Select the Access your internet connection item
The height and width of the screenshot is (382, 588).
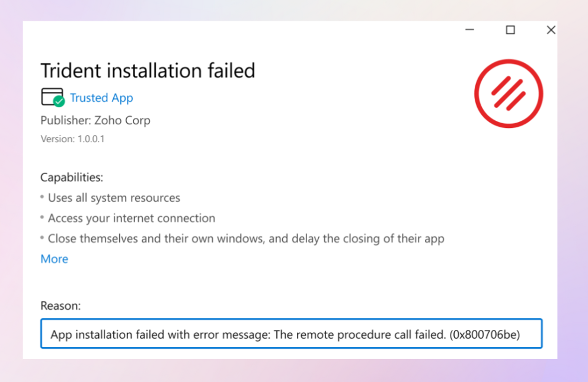(132, 218)
